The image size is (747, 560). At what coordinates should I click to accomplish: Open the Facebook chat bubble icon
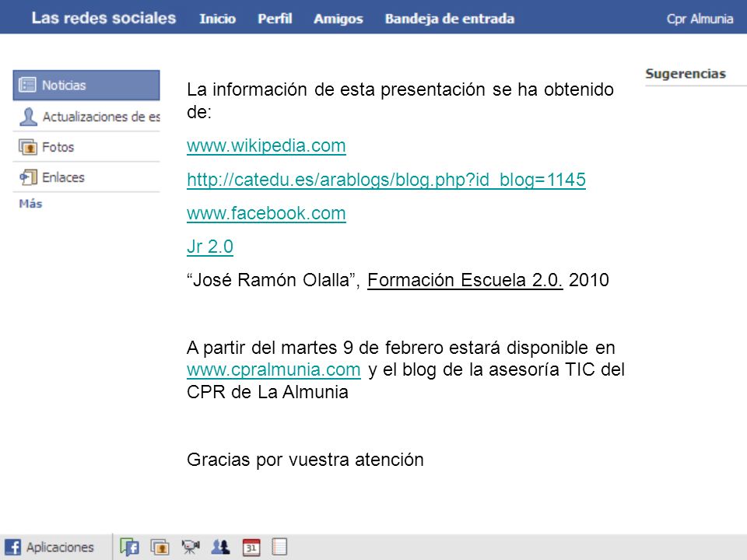pos(129,547)
